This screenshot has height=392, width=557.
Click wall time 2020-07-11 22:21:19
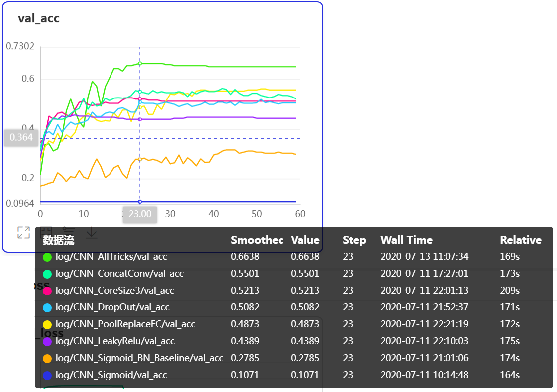point(425,324)
